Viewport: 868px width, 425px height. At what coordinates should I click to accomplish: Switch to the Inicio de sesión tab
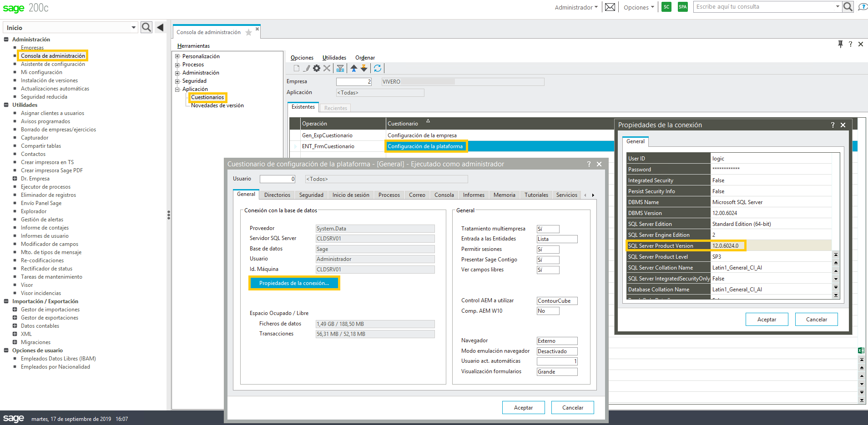tap(351, 195)
